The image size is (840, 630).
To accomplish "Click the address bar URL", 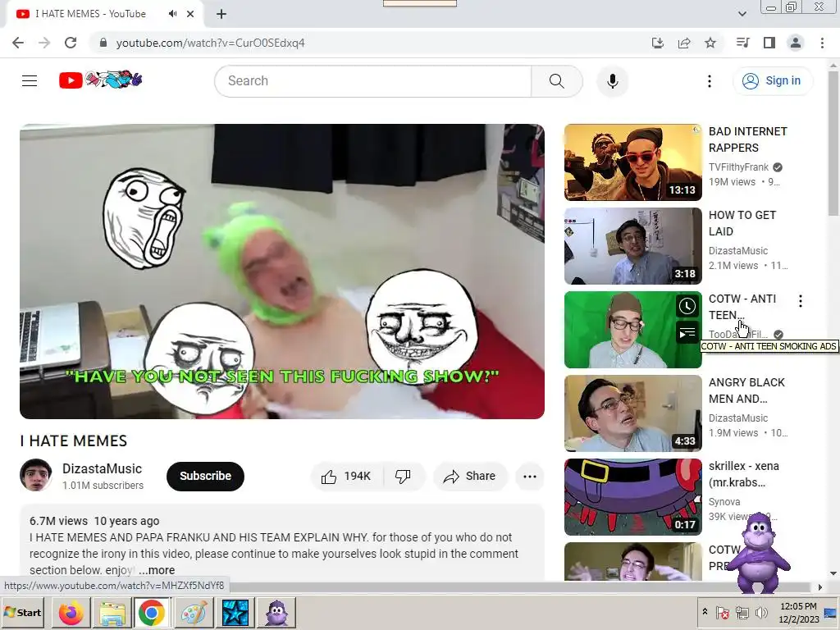I will pyautogui.click(x=211, y=43).
